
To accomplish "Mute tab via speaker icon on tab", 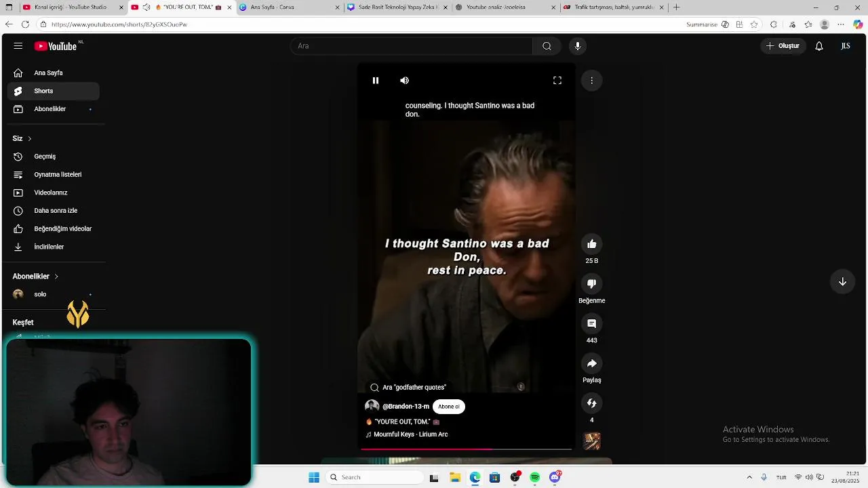I will tap(146, 7).
